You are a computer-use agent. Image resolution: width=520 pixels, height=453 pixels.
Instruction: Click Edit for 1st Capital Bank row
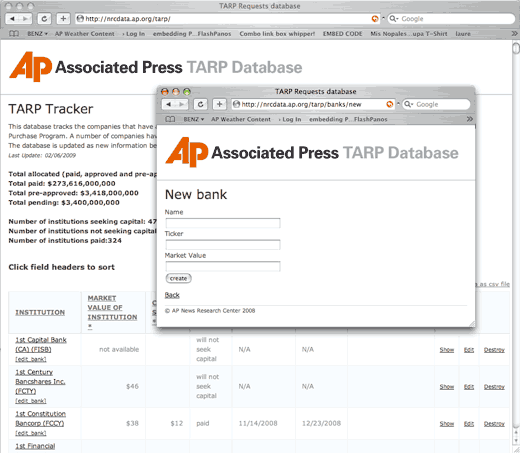click(469, 350)
